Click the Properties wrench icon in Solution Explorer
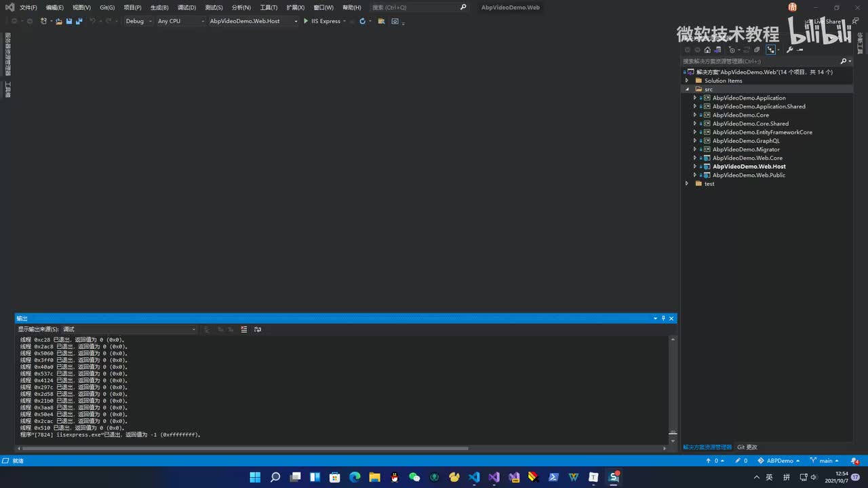 pyautogui.click(x=789, y=49)
